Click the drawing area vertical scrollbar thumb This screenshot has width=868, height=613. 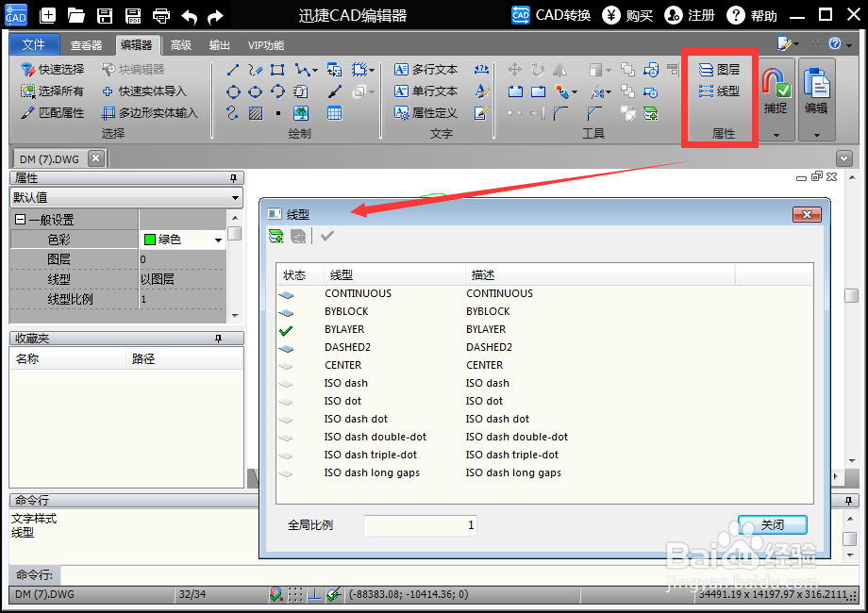[x=851, y=295]
